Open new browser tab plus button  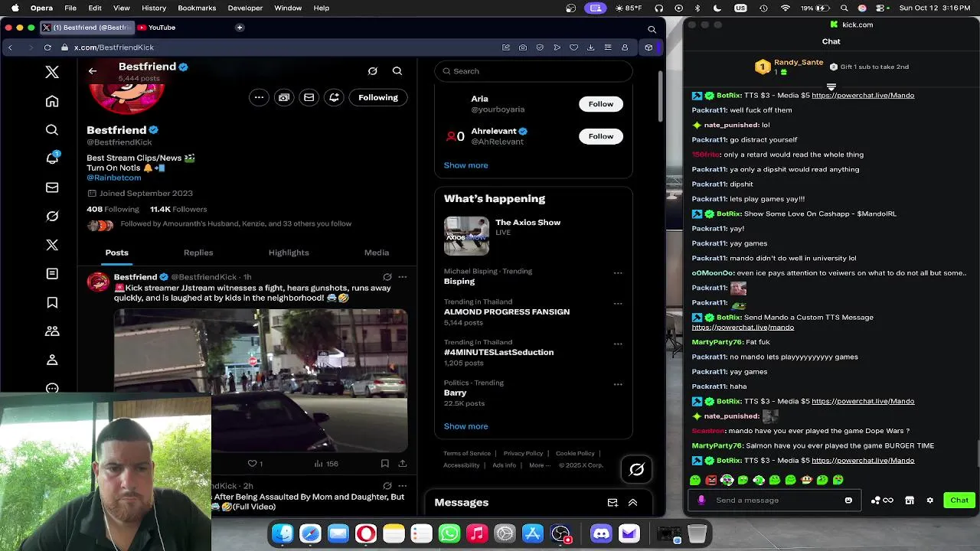(x=240, y=28)
